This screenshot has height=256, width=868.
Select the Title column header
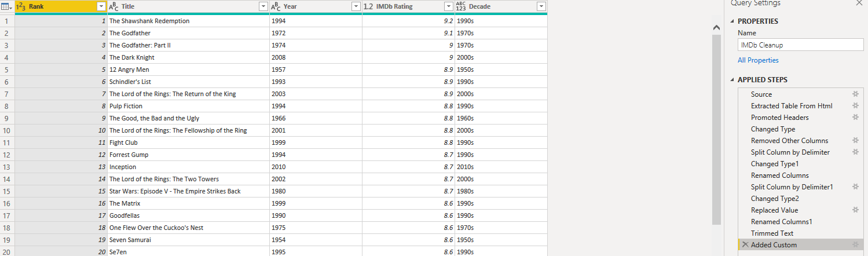[188, 6]
